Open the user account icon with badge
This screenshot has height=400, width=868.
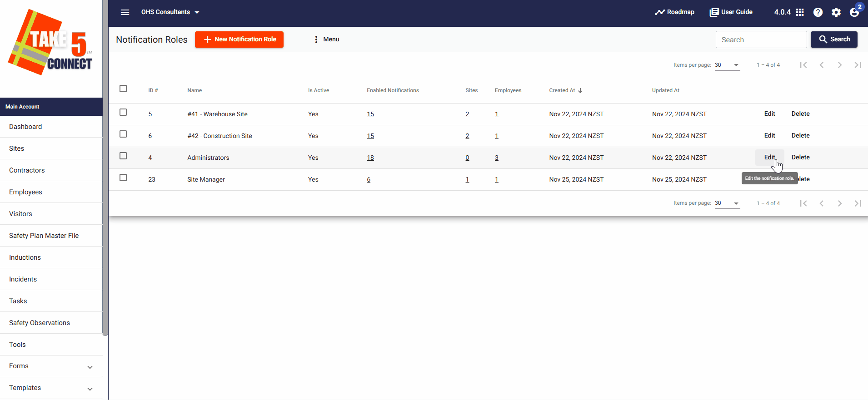tap(855, 11)
